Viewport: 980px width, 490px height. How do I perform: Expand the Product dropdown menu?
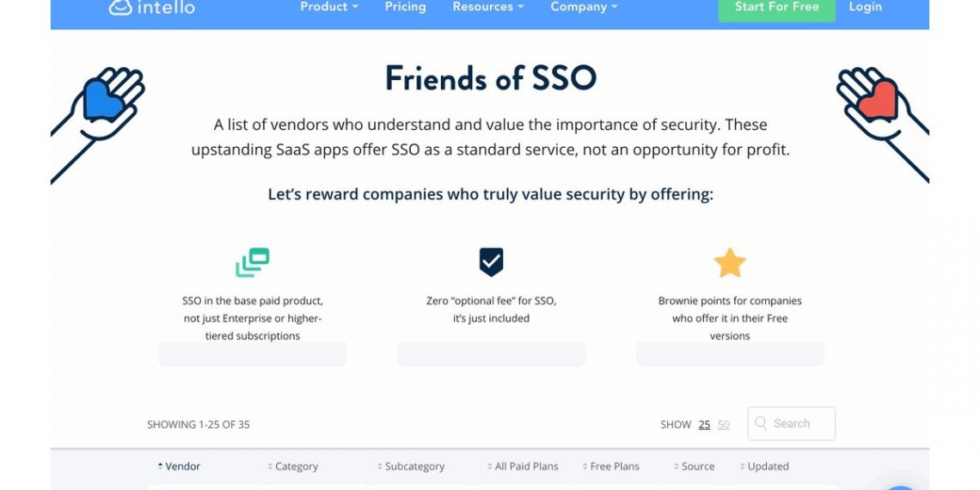328,7
